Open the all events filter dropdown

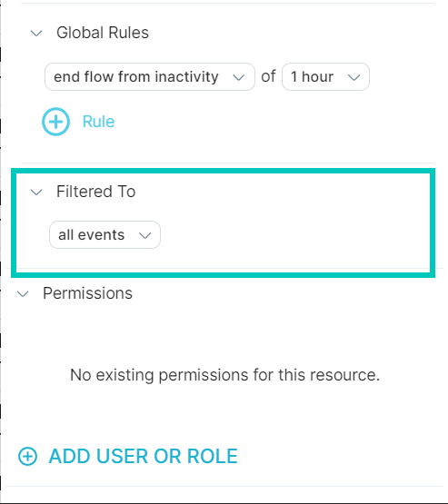point(105,234)
